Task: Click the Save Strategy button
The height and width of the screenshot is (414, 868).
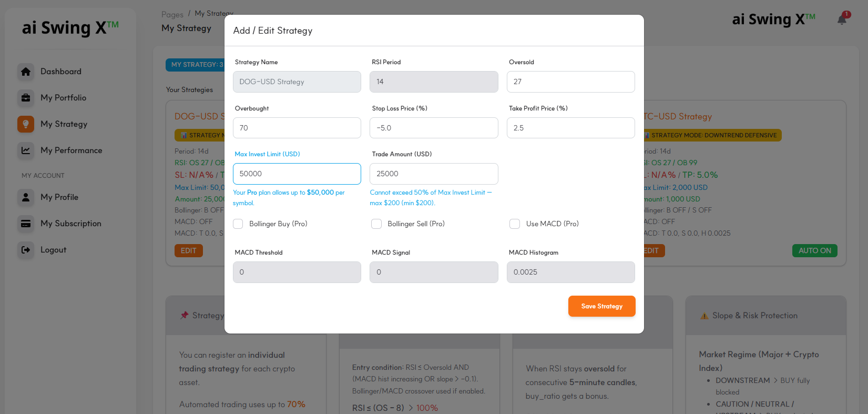Action: click(x=601, y=306)
